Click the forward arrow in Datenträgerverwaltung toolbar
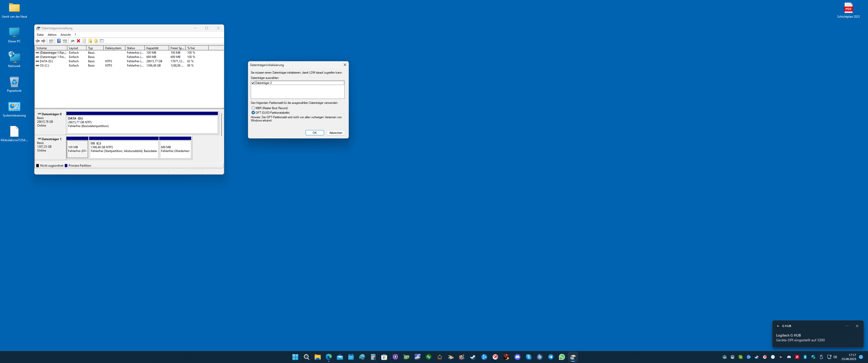The height and width of the screenshot is (363, 868). pyautogui.click(x=43, y=41)
